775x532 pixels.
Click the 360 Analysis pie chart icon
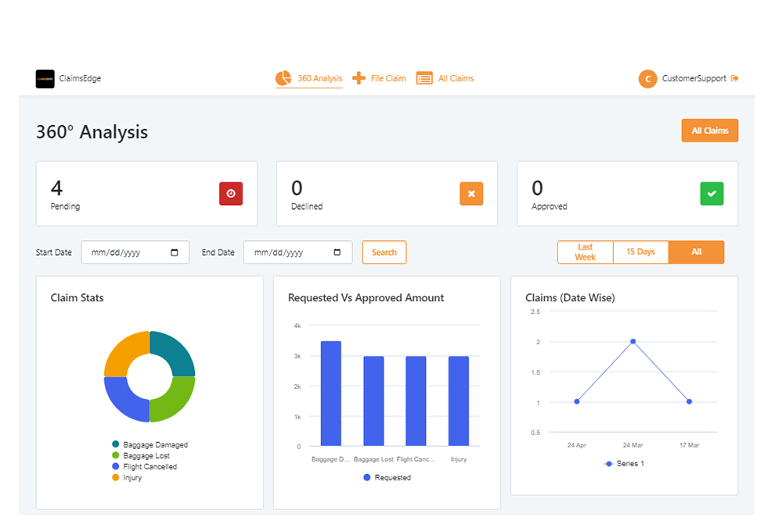click(x=283, y=78)
